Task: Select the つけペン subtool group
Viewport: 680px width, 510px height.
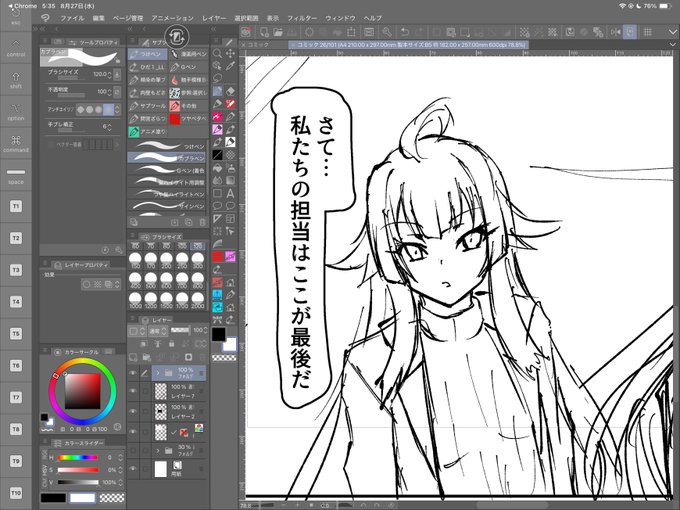Action: [x=148, y=54]
